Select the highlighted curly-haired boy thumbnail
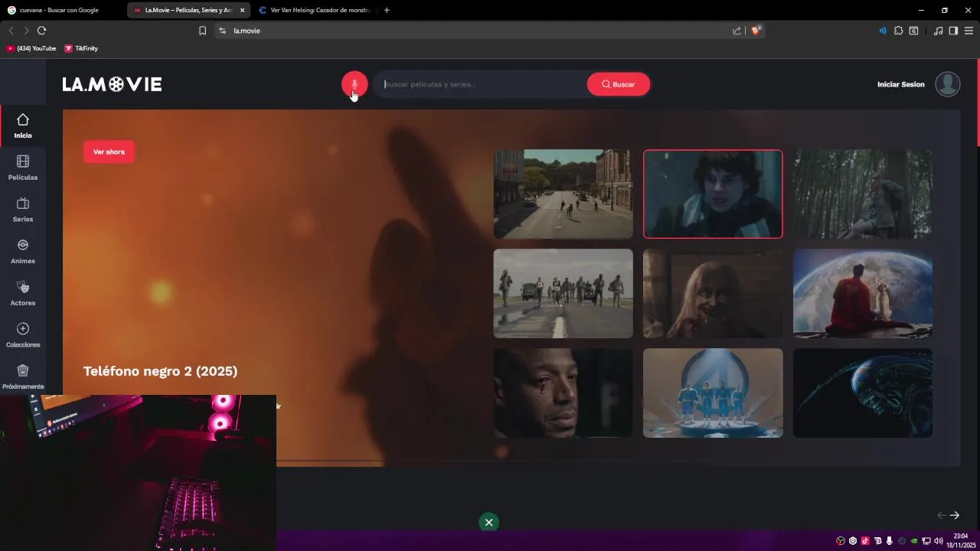Viewport: 980px width, 551px height. pyautogui.click(x=713, y=194)
